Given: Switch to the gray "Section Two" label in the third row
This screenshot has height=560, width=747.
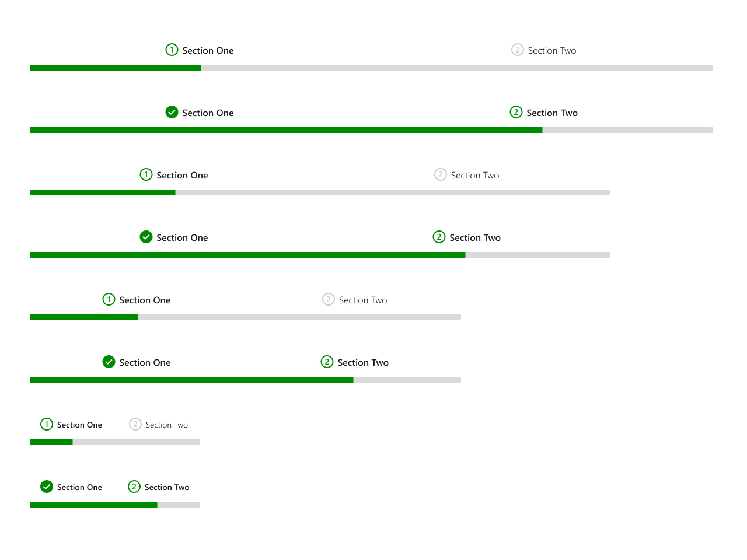Looking at the screenshot, I should click(474, 176).
